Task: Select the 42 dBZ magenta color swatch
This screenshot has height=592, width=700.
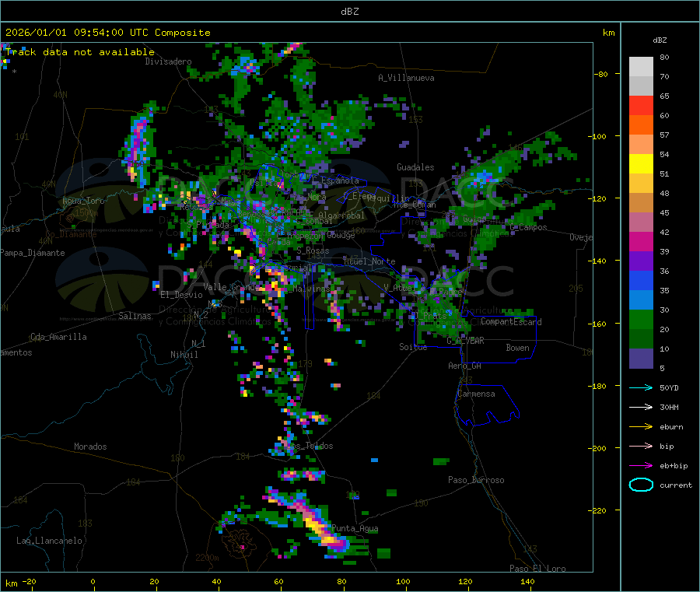Action: 641,241
